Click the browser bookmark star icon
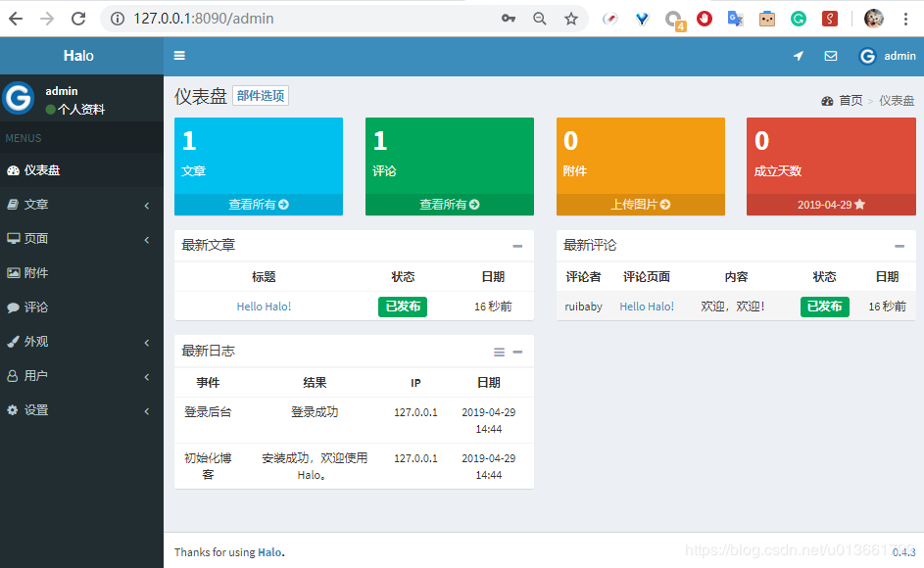This screenshot has height=568, width=924. [x=571, y=18]
